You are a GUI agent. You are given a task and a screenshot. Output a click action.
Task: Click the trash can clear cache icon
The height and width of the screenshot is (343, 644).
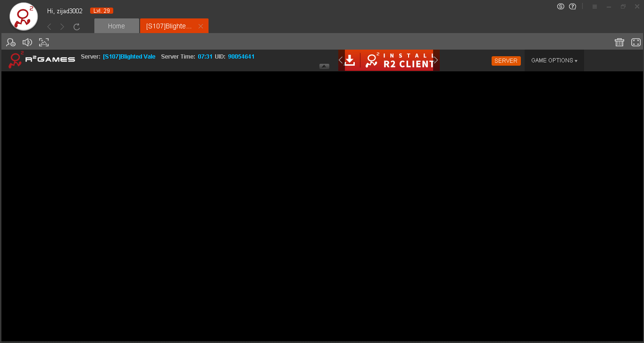(x=619, y=42)
